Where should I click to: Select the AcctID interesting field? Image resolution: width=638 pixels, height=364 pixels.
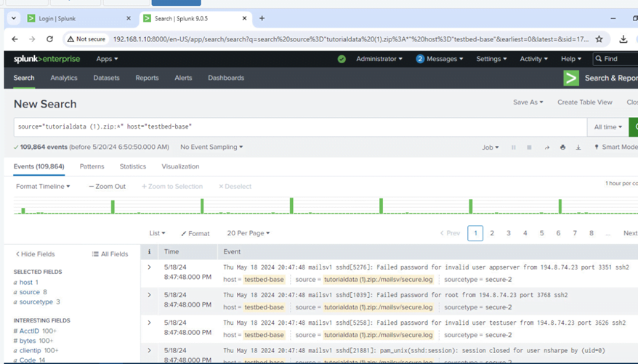click(x=29, y=331)
